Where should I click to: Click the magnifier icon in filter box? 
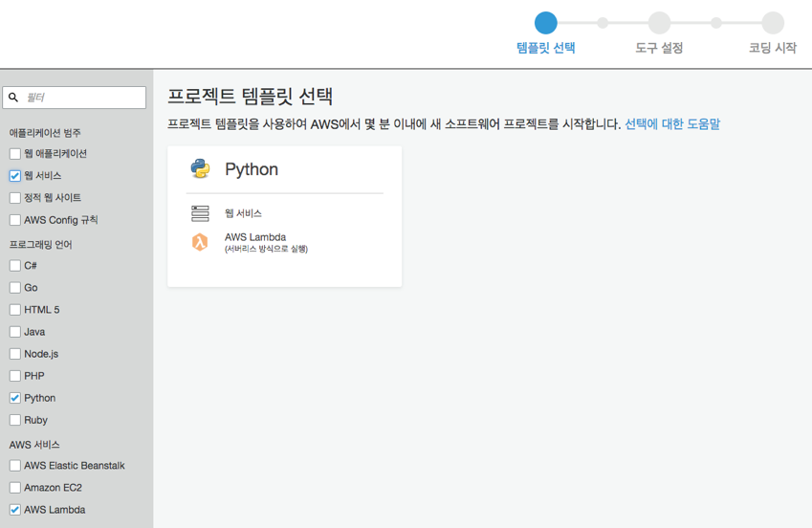point(13,98)
